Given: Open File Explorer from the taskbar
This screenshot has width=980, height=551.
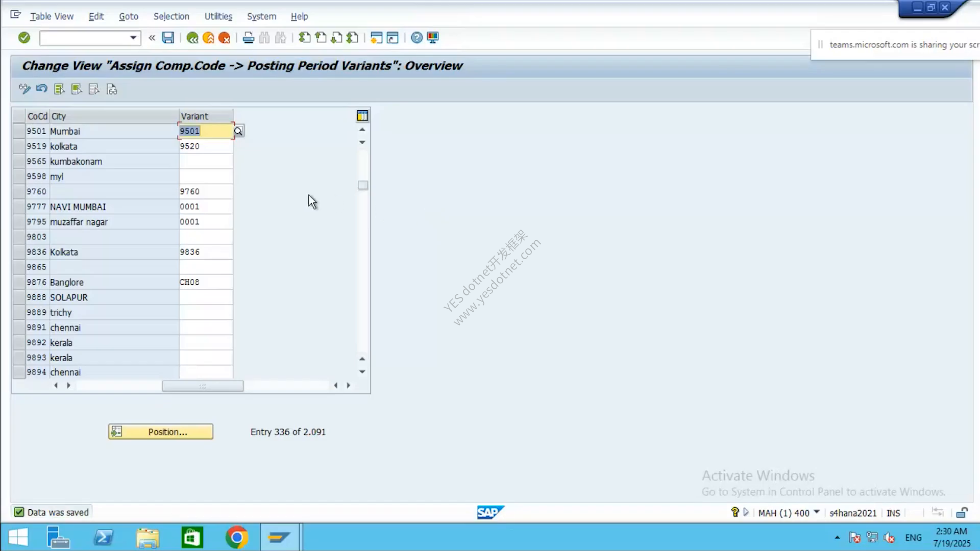Looking at the screenshot, I should 148,538.
